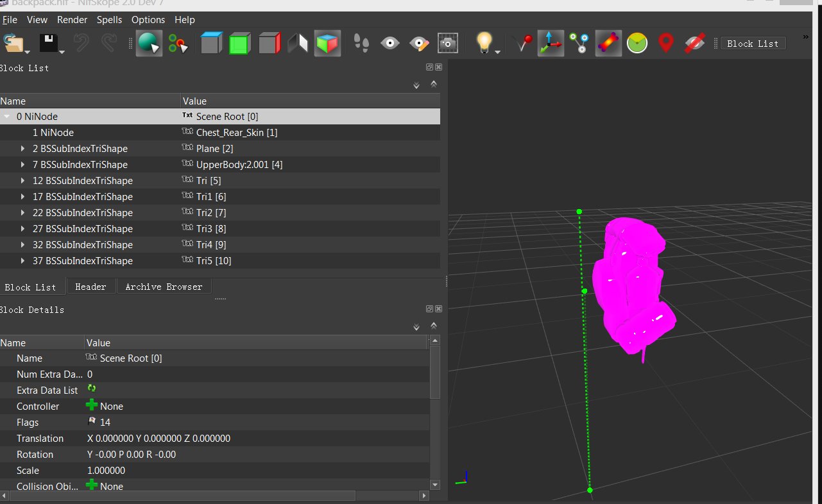Switch to Side view red-edged cube icon
The image size is (822, 504).
click(x=270, y=44)
